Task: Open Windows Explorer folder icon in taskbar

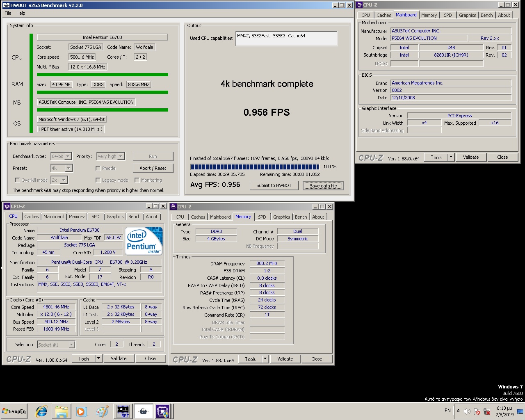Action: 62,411
